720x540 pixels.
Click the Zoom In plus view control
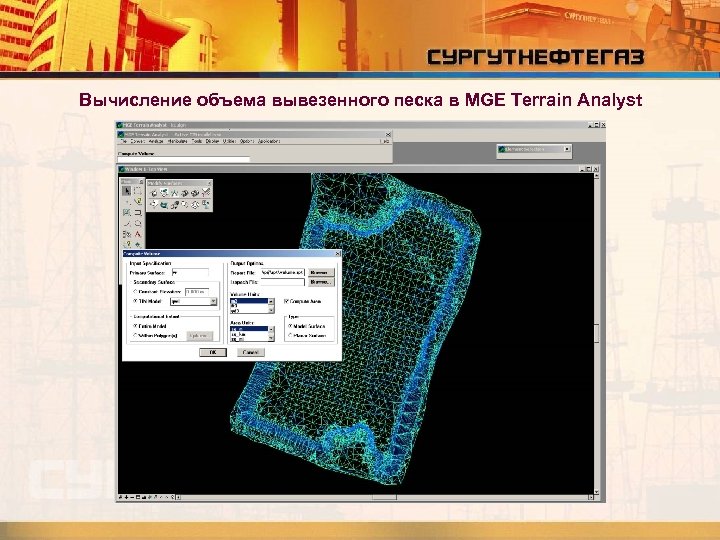[126, 497]
